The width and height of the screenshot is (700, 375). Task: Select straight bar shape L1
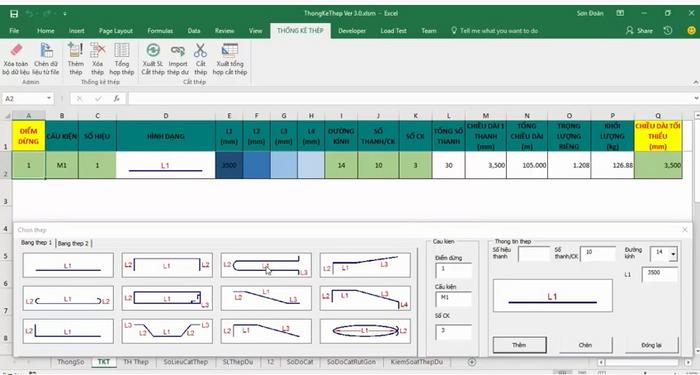[x=68, y=265]
